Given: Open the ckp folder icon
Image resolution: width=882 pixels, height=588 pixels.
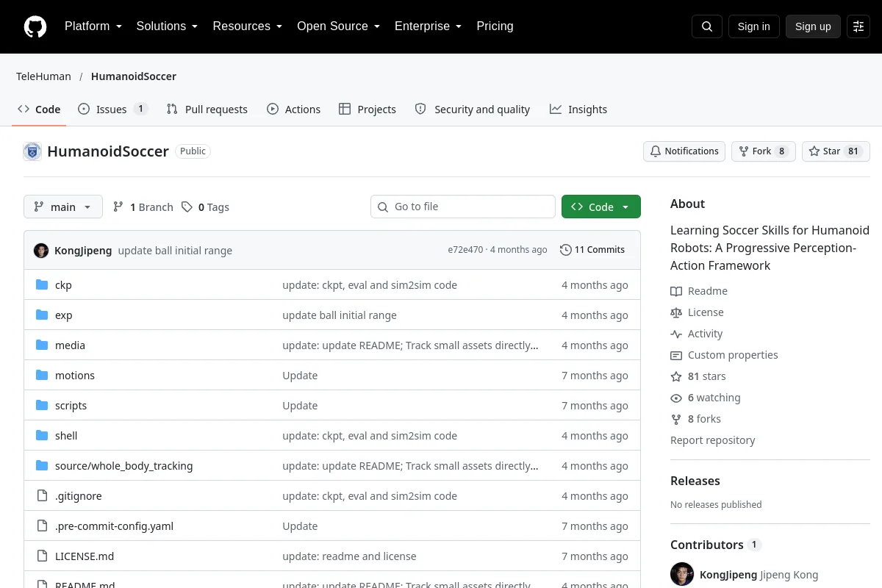Looking at the screenshot, I should (x=42, y=285).
